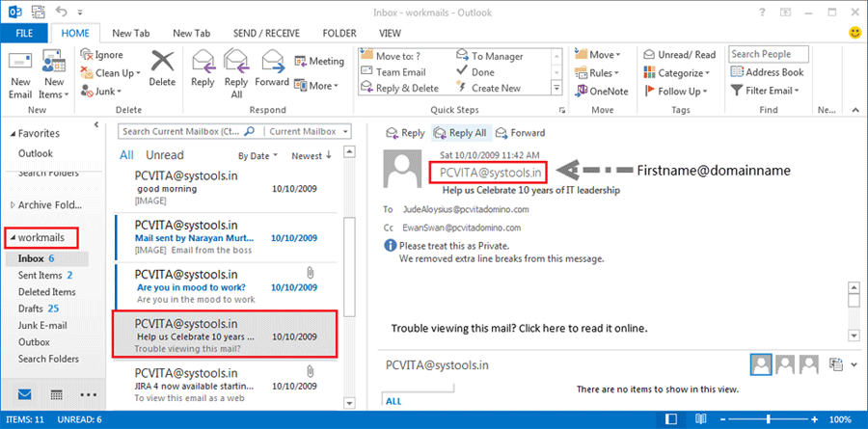868x429 pixels.
Task: Select Create New quick step
Action: [488, 88]
